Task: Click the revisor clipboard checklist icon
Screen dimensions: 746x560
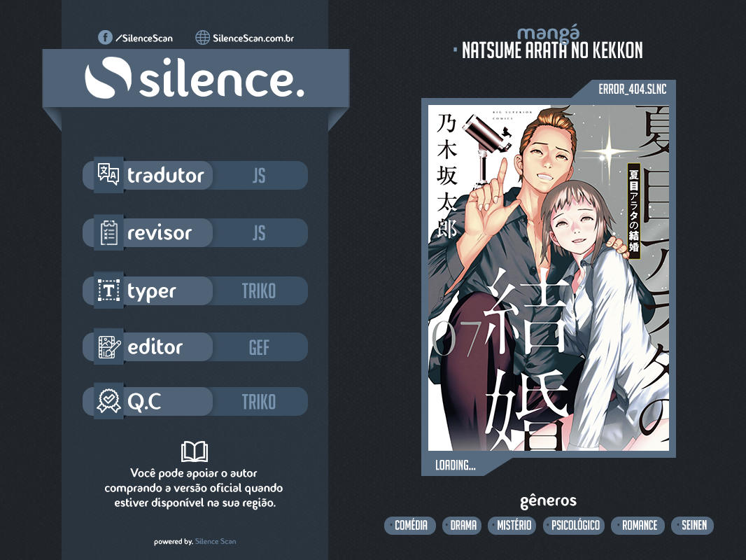Action: 108,232
